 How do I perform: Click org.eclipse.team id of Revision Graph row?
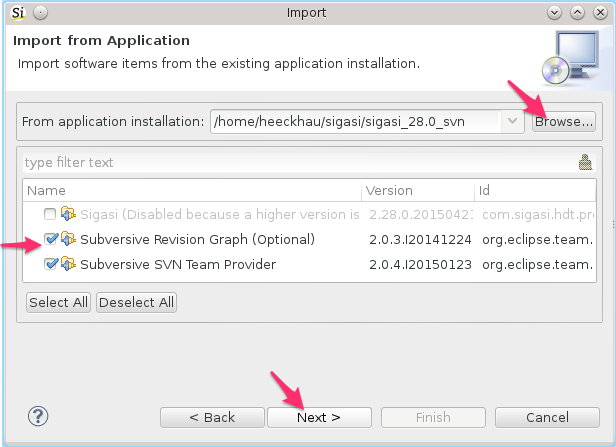point(537,239)
